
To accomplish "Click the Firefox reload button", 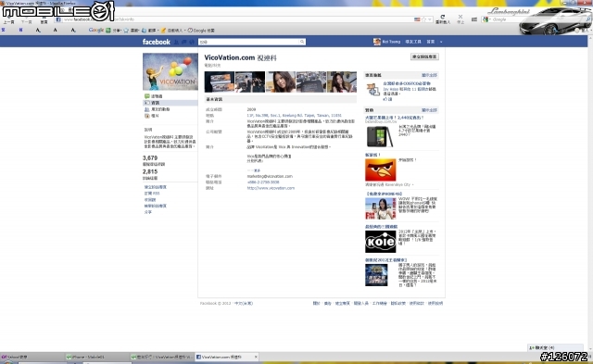I will (443, 17).
